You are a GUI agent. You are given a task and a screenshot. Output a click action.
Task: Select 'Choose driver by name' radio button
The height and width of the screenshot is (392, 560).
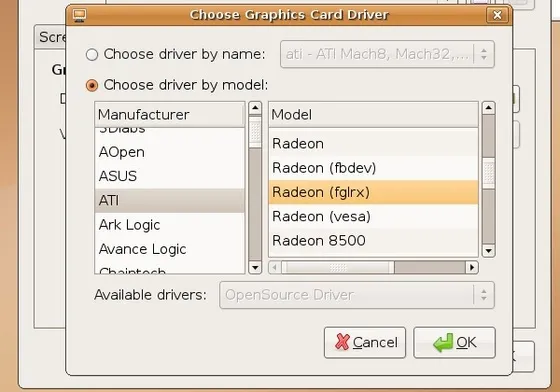click(92, 55)
